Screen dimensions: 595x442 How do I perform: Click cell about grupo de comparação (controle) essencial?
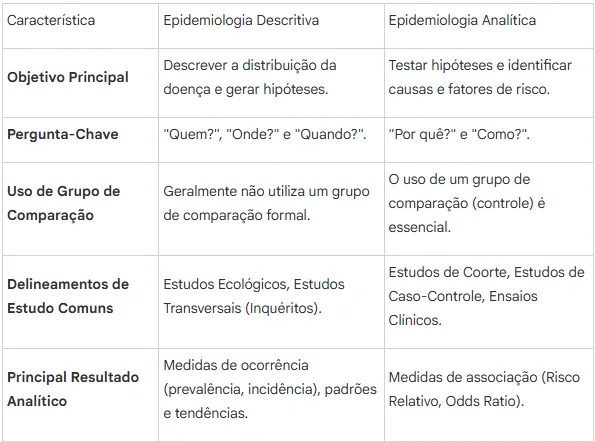coord(488,209)
